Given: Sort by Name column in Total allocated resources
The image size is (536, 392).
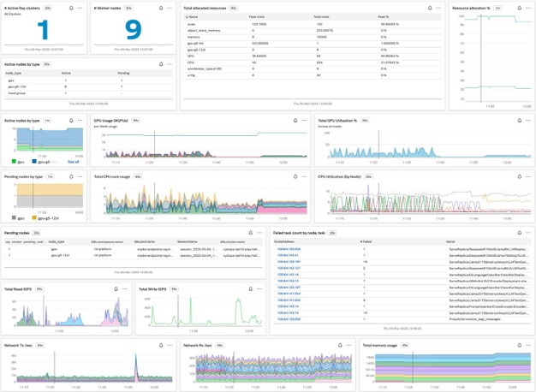Looking at the screenshot, I should coord(193,17).
